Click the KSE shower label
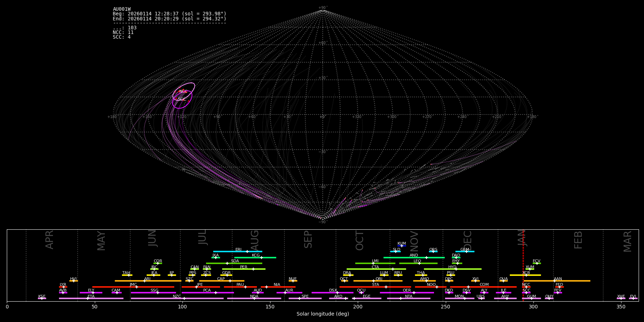This screenshot has height=322, width=644. [42, 297]
